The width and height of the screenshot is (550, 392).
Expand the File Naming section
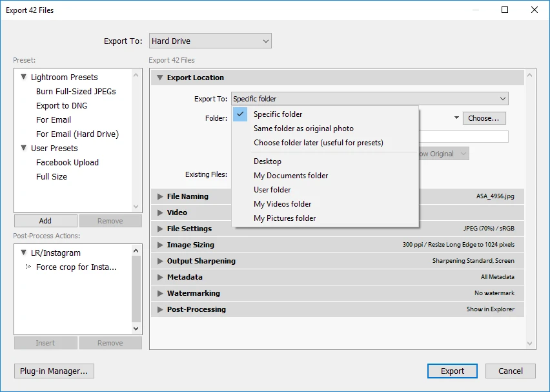coord(160,196)
